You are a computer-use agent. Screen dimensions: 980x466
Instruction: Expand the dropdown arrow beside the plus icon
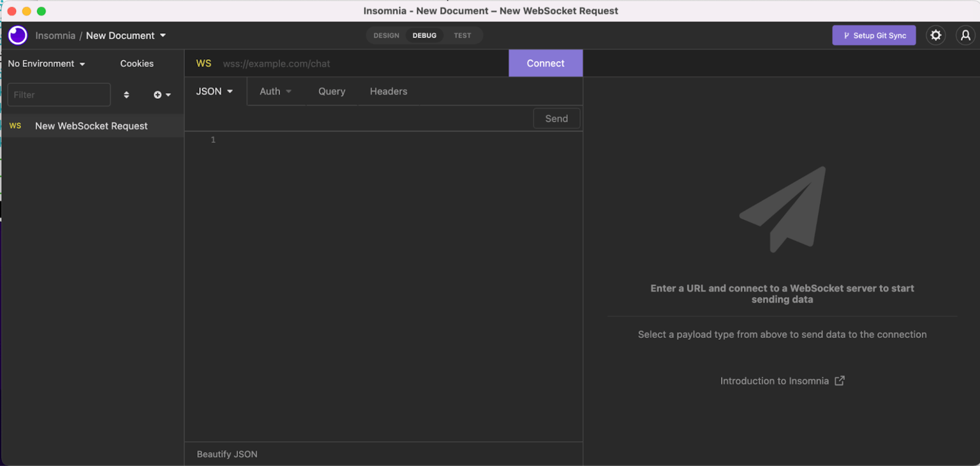point(168,94)
